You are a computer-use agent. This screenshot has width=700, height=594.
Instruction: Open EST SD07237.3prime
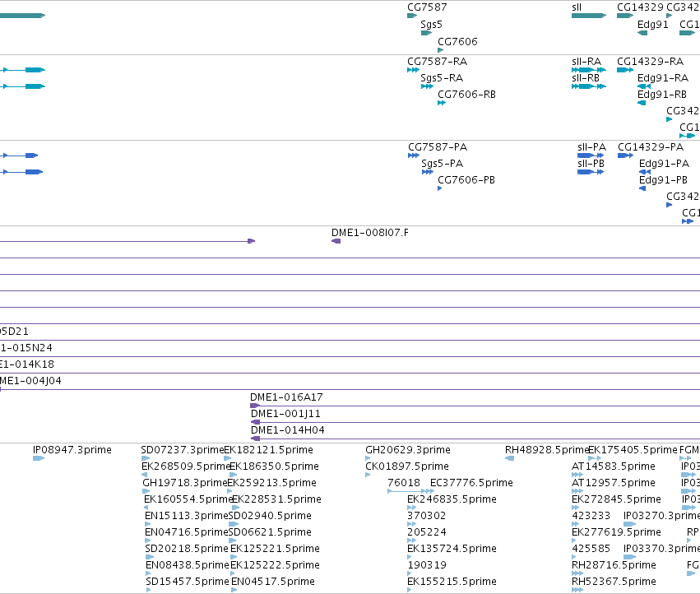[x=182, y=450]
